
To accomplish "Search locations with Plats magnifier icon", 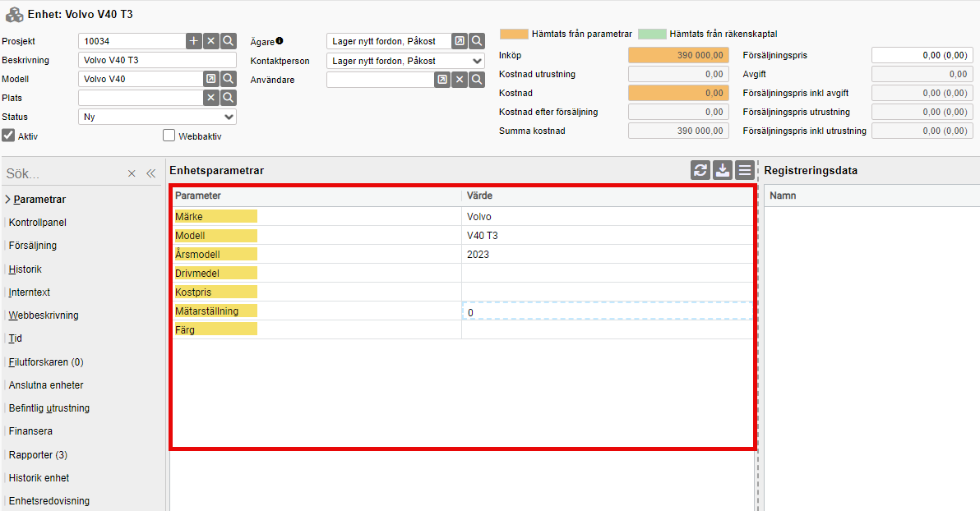I will point(229,98).
